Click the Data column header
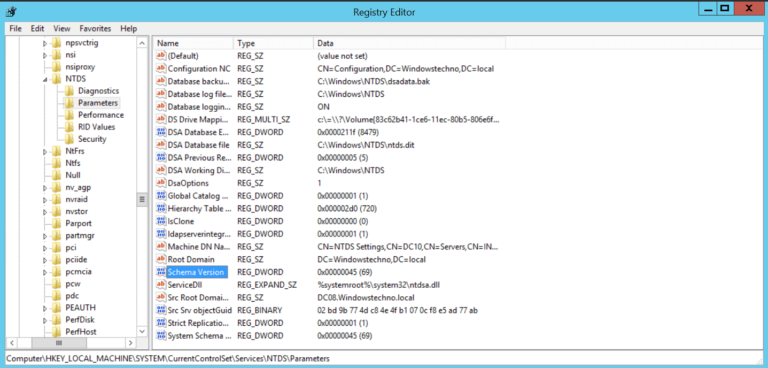This screenshot has height=368, width=768. pos(409,43)
